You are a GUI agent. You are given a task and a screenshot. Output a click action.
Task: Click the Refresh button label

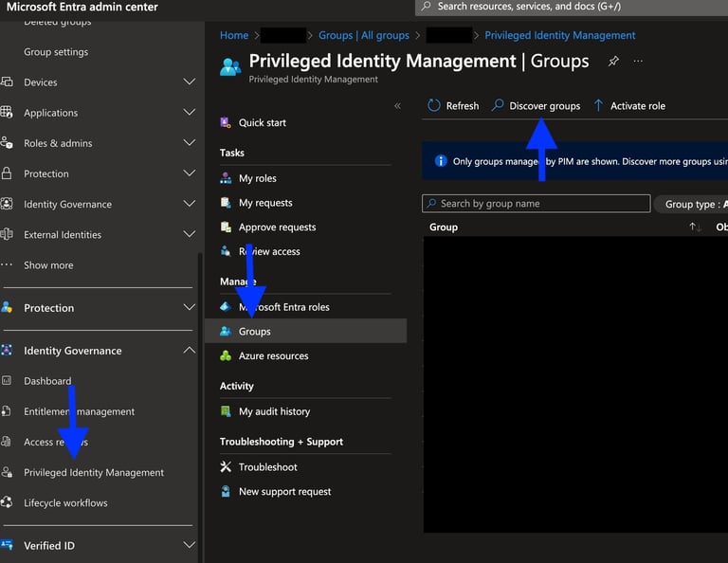pos(462,106)
